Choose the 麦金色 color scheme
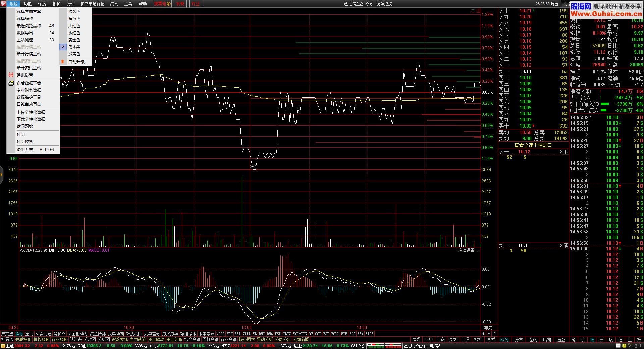This screenshot has width=644, height=349. click(x=74, y=40)
